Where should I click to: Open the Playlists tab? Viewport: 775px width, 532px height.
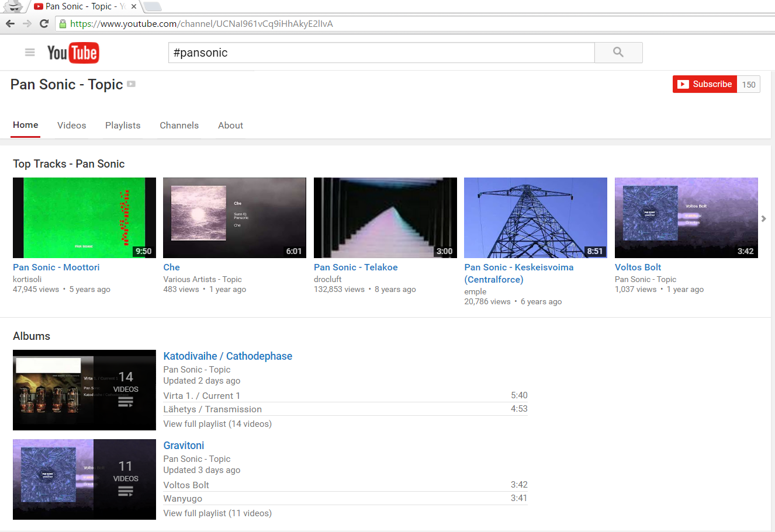click(x=123, y=126)
